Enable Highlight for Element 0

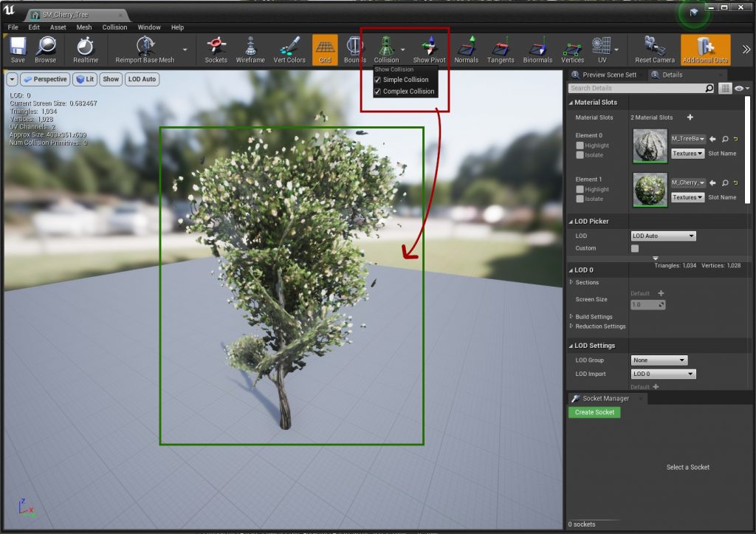click(580, 146)
